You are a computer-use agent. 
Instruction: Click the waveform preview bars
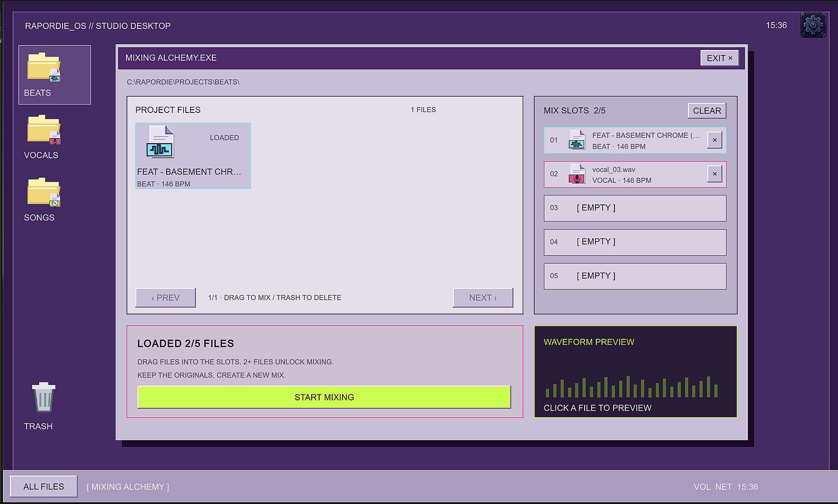click(x=631, y=386)
